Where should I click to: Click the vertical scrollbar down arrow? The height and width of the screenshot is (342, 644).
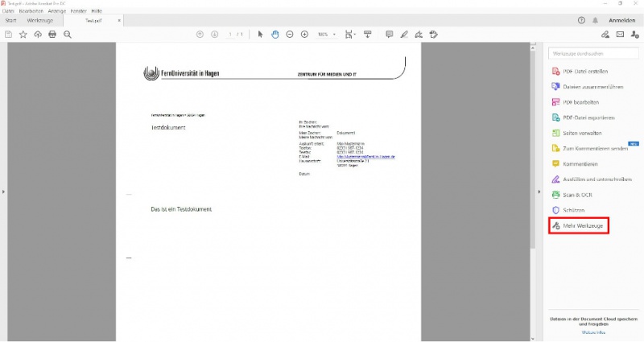tap(533, 338)
